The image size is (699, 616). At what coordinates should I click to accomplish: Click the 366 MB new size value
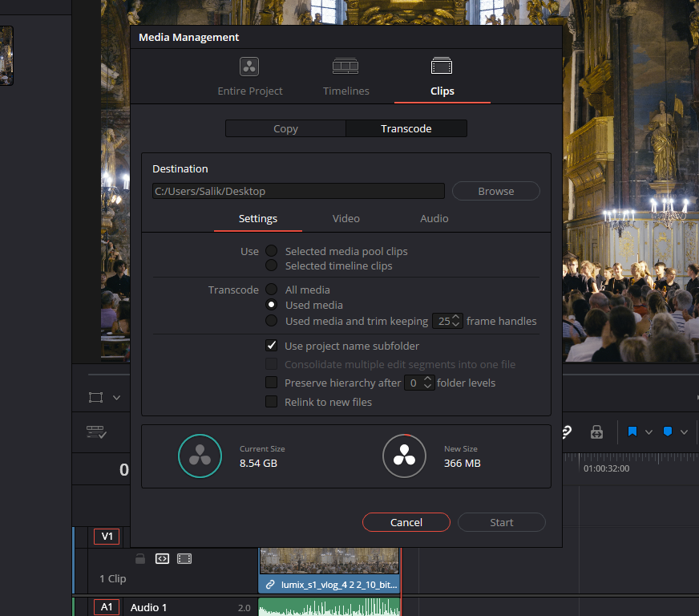(463, 463)
